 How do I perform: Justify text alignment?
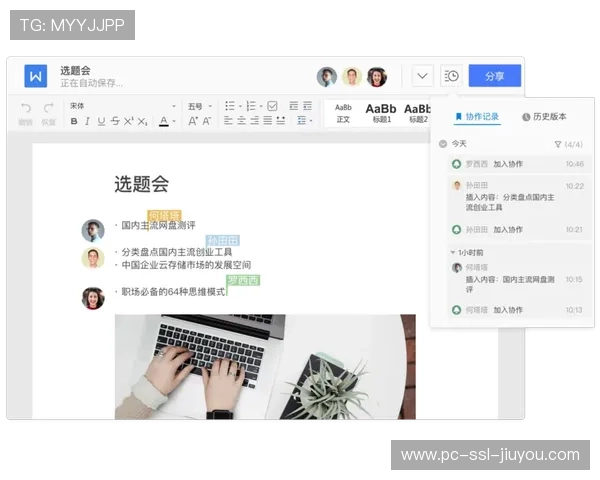pos(267,121)
